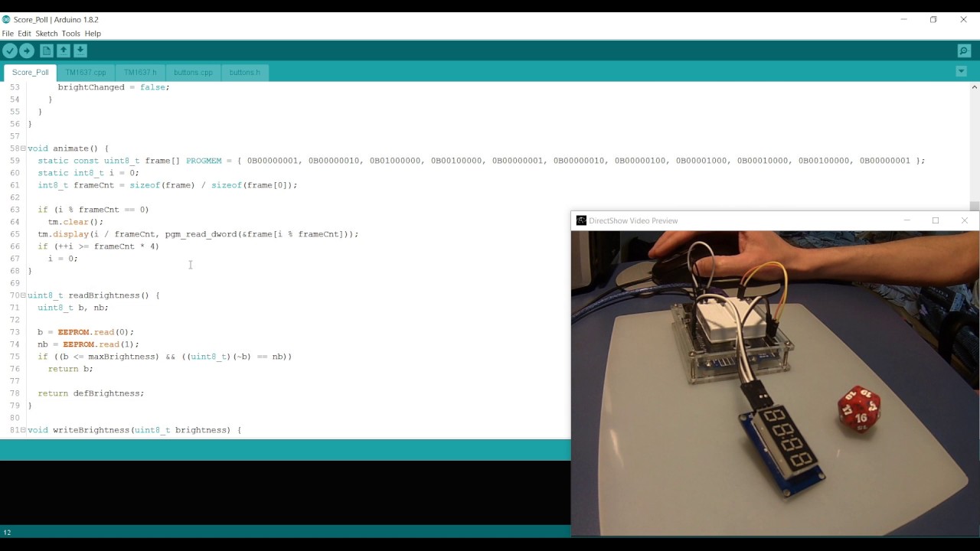Minimize the DirectShow Video Preview window
Screen dimensions: 980x551
[x=906, y=220]
